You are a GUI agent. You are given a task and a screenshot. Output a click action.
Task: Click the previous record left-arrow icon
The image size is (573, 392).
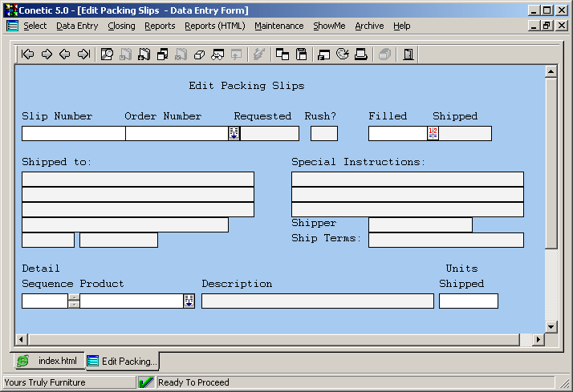[65, 55]
